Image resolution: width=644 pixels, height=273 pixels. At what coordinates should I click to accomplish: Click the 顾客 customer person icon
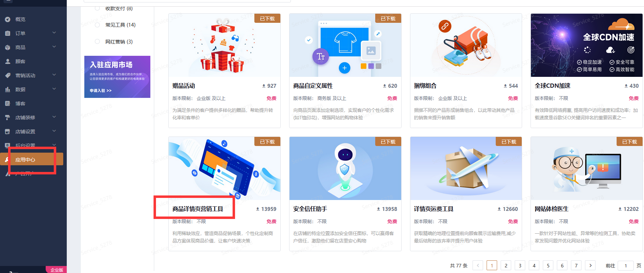tap(8, 61)
